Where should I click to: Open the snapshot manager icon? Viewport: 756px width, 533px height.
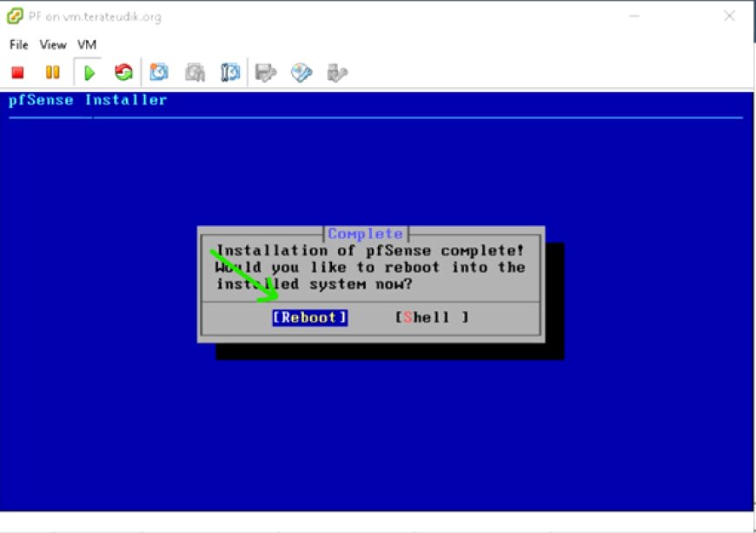[x=230, y=72]
